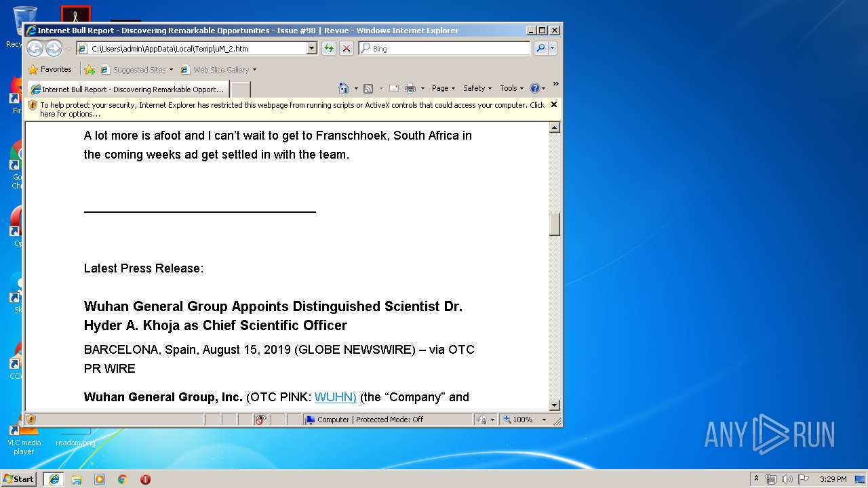Click Internet Explorer in the taskbar

(x=54, y=479)
